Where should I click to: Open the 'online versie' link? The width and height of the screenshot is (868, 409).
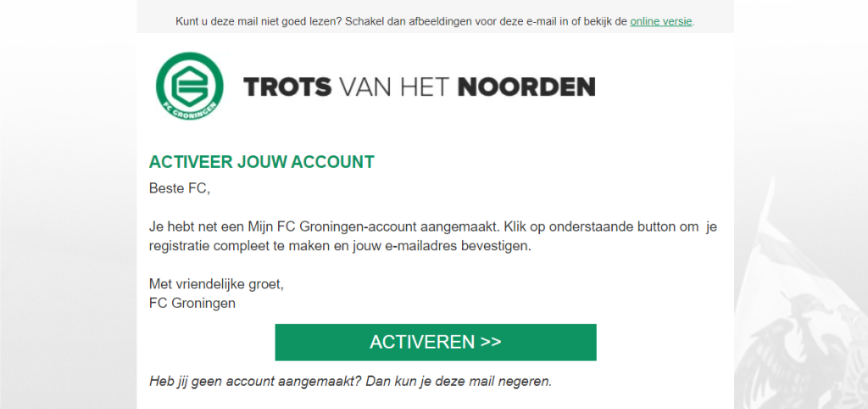click(661, 21)
